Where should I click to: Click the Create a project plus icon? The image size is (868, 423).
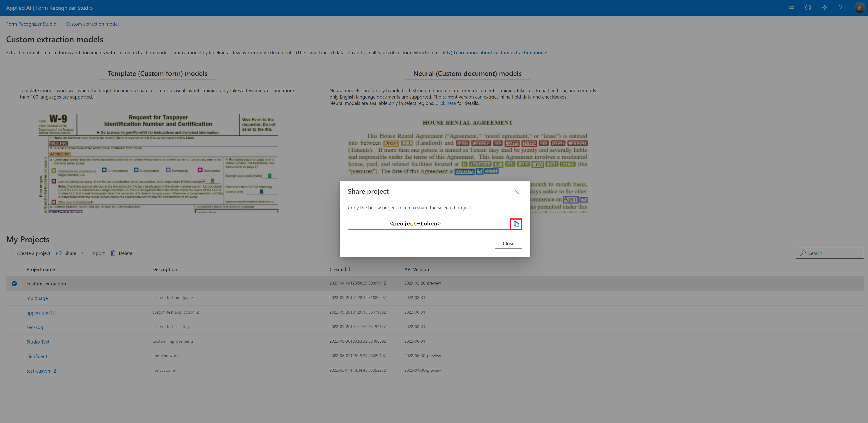pyautogui.click(x=11, y=253)
